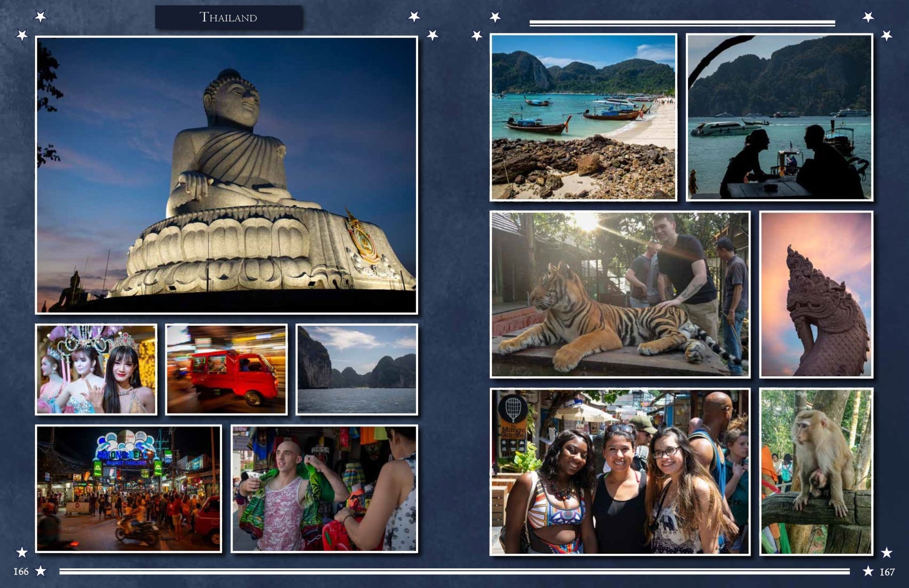Click the page number 166
This screenshot has height=588, width=909.
tap(21, 571)
